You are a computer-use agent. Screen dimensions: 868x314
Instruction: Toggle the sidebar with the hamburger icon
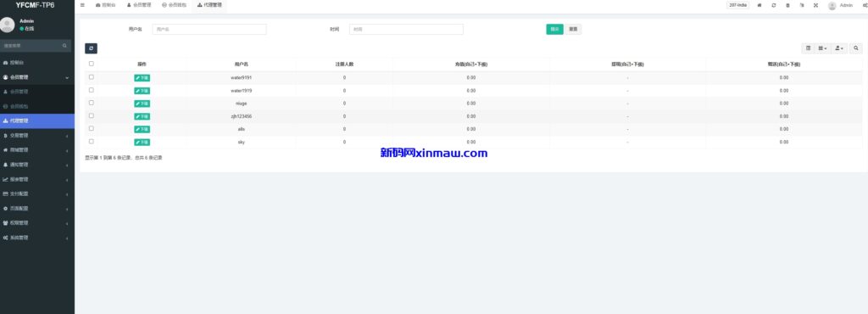pyautogui.click(x=82, y=5)
